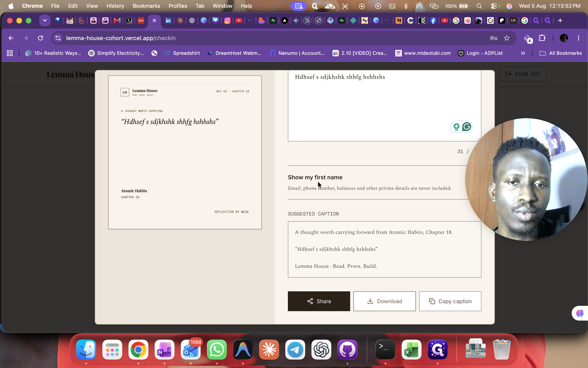Open the www.mideolubi.com bookmark
Viewport: 588px width, 368px height.
coord(423,53)
